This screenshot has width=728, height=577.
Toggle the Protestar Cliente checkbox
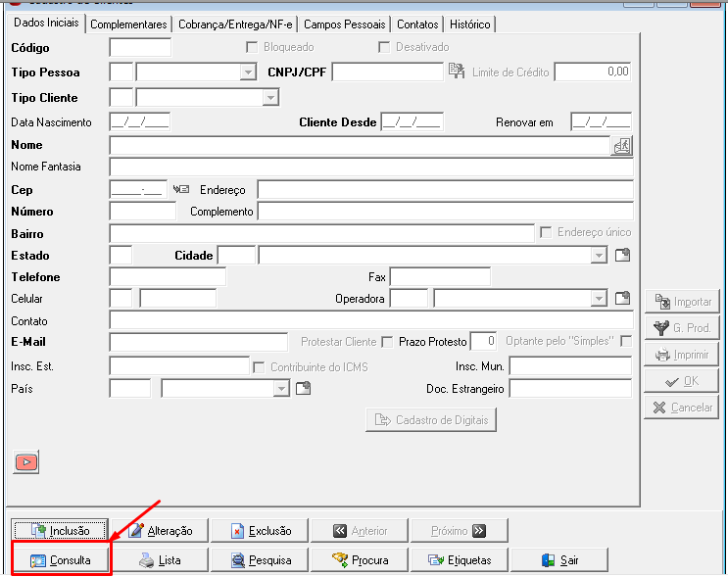(387, 342)
